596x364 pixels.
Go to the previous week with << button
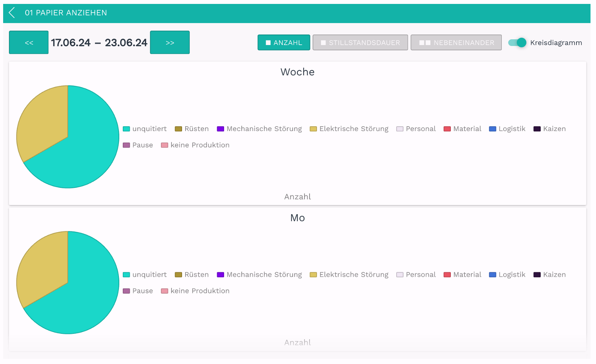[29, 42]
